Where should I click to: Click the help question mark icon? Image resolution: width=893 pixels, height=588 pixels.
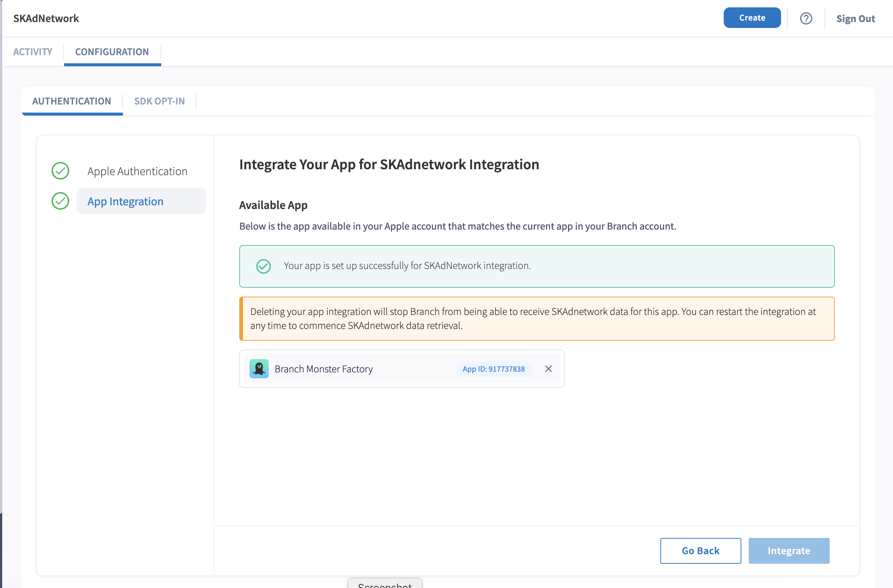pos(805,18)
